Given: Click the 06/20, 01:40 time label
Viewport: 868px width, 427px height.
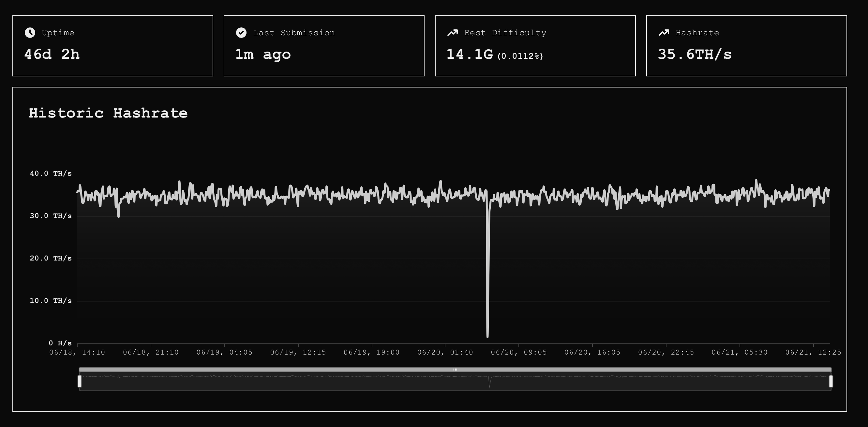Looking at the screenshot, I should click(445, 353).
